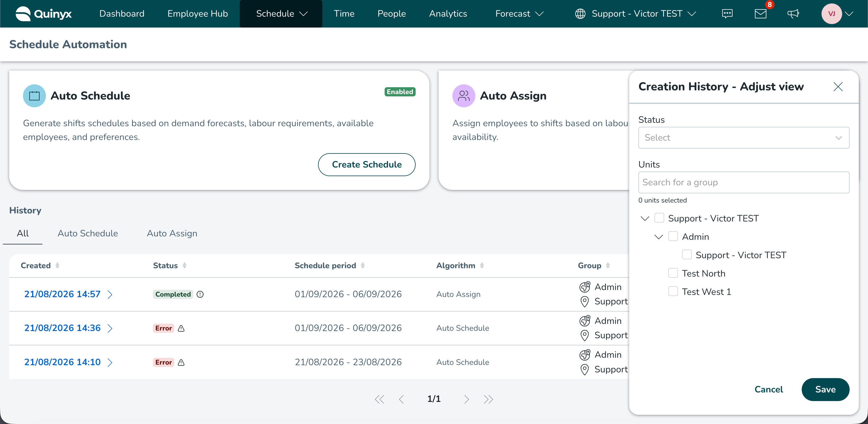Sort the table by Algorithm column
The width and height of the screenshot is (868, 424).
pyautogui.click(x=482, y=266)
